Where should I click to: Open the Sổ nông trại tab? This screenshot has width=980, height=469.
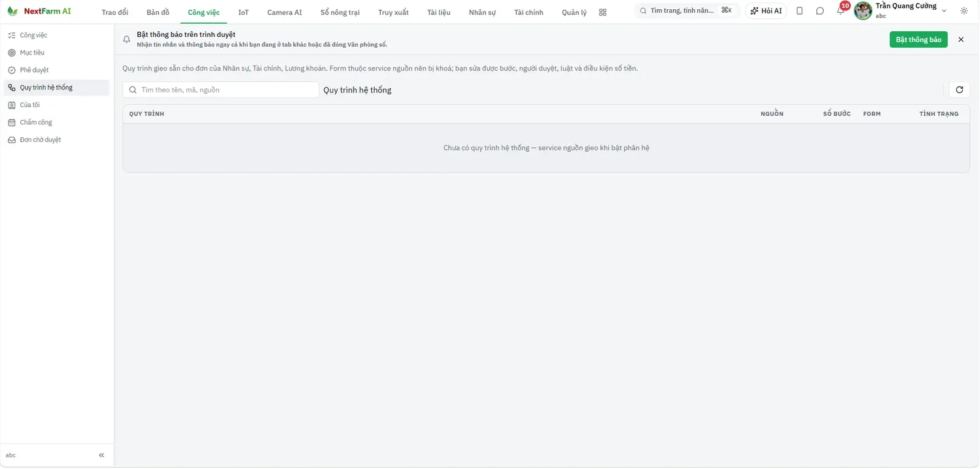coord(340,12)
